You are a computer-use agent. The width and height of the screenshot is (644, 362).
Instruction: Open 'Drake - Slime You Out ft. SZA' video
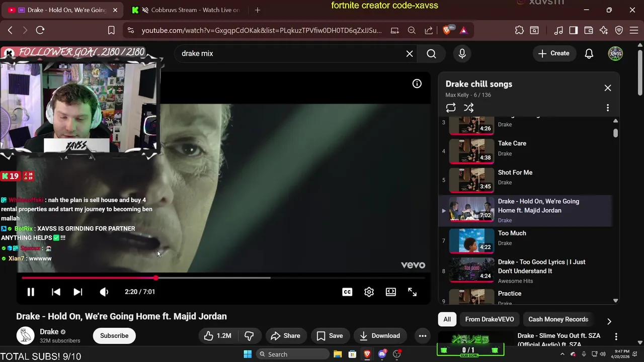558,340
